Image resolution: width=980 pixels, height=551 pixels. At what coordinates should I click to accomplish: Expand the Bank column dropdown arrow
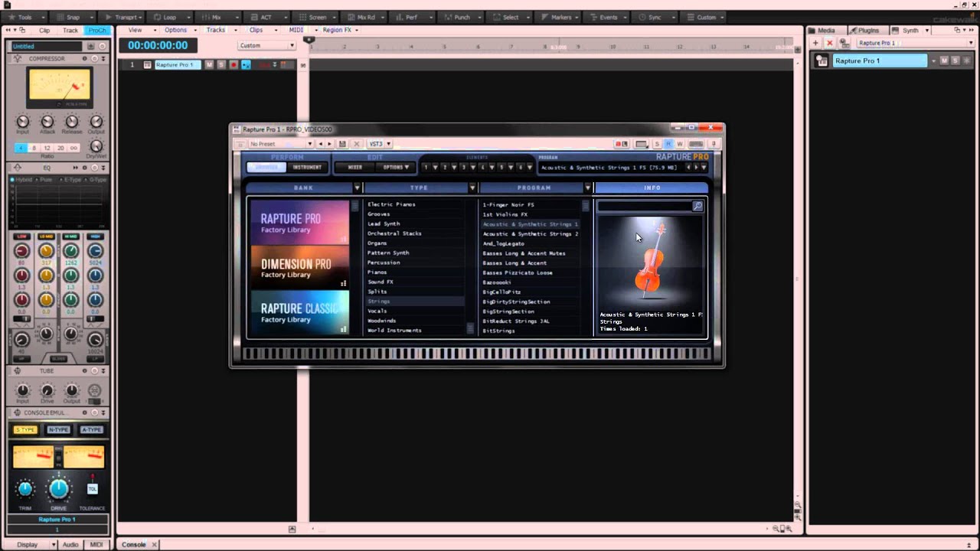357,187
